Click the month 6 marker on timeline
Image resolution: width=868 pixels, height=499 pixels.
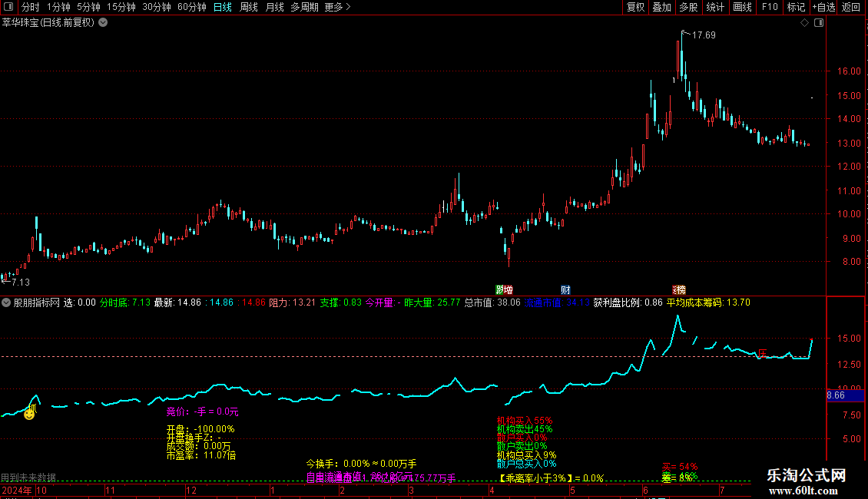[x=645, y=491]
